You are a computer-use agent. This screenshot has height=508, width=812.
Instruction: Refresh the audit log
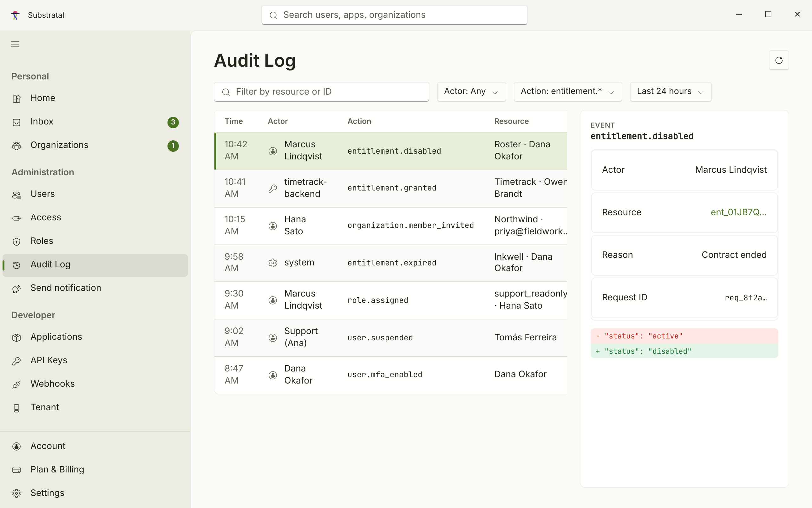tap(779, 60)
